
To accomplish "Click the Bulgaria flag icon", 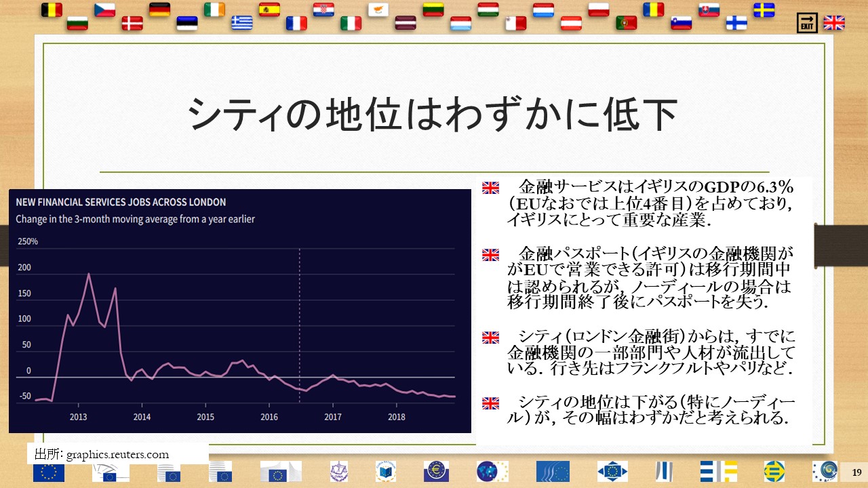I will pos(78,24).
